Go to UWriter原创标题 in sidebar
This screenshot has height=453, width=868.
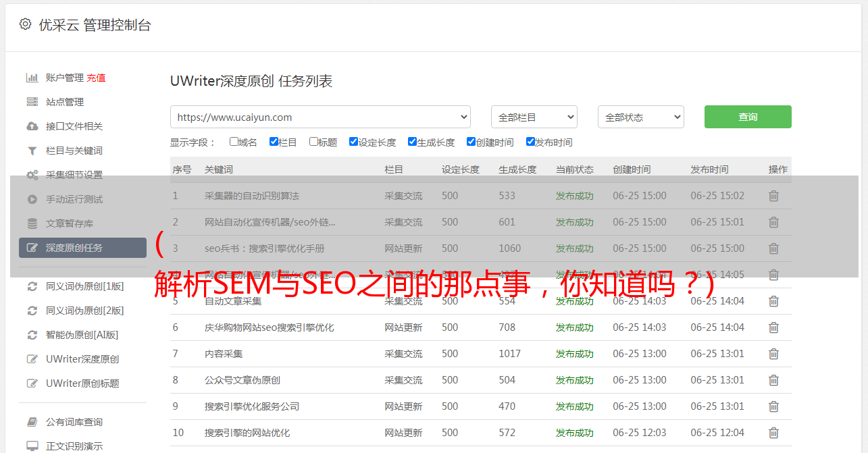tap(82, 383)
